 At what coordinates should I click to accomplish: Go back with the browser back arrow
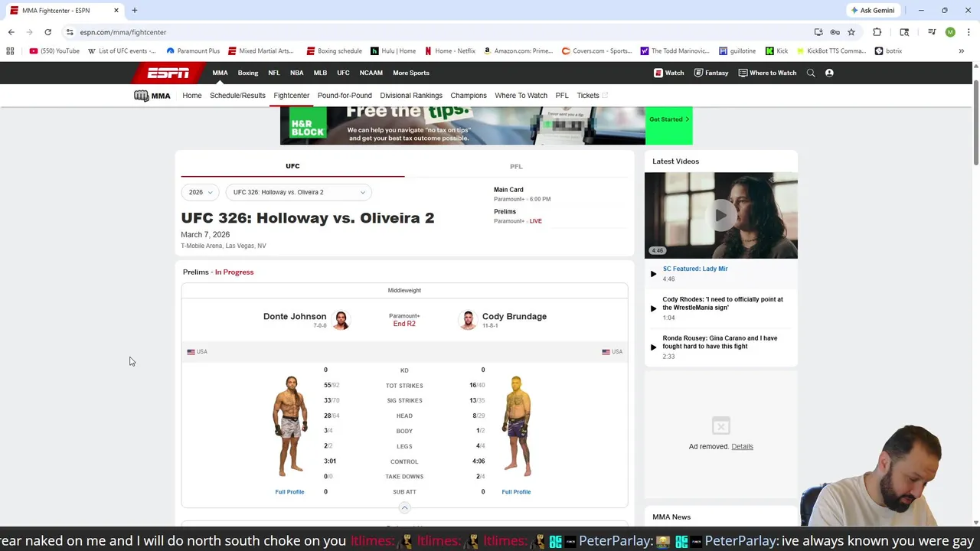11,32
